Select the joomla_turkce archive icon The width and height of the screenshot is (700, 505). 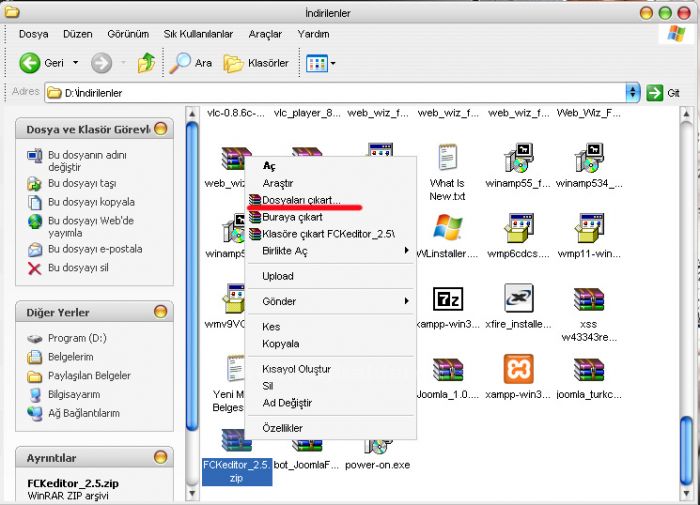(x=588, y=371)
